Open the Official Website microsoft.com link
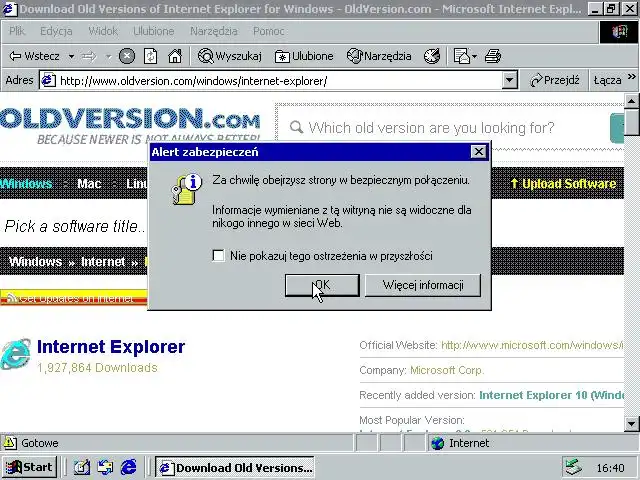The image size is (640, 480). pyautogui.click(x=532, y=345)
